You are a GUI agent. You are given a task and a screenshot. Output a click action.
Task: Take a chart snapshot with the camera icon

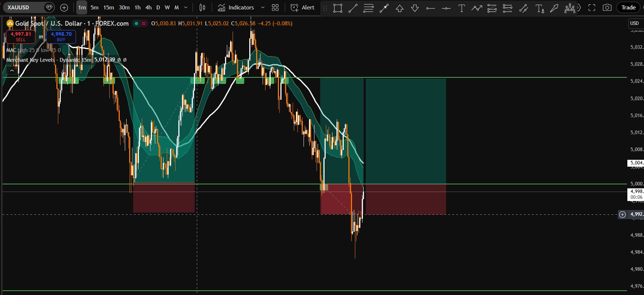607,8
